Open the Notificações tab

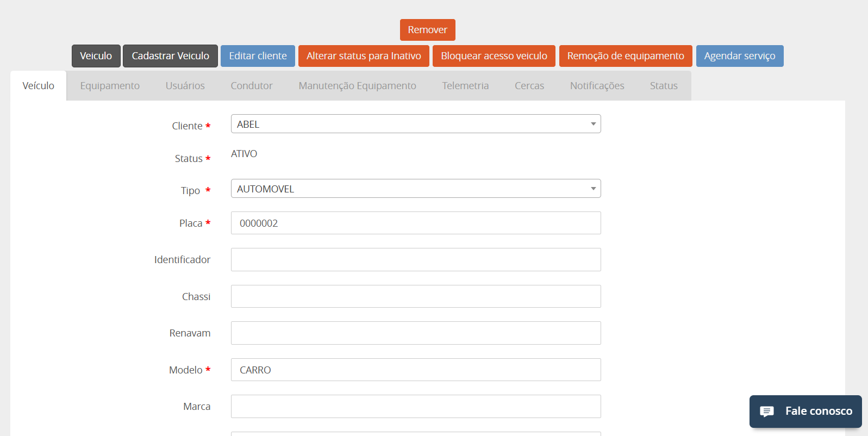(597, 86)
